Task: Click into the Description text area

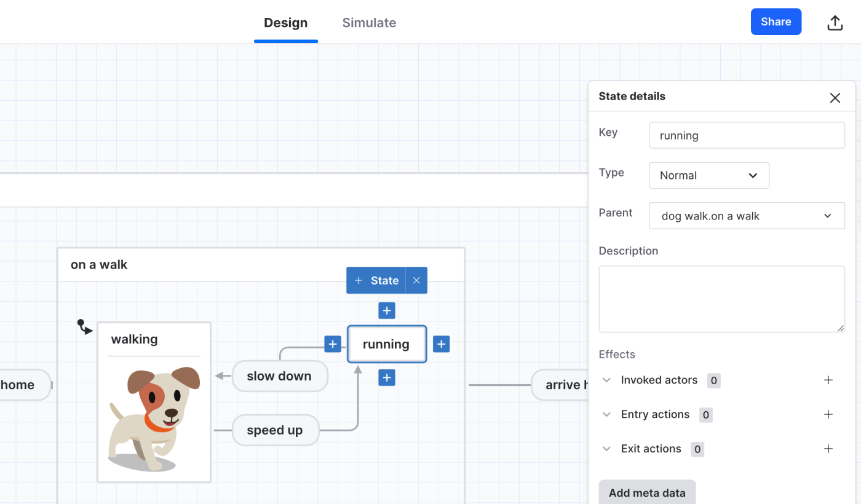Action: [722, 299]
